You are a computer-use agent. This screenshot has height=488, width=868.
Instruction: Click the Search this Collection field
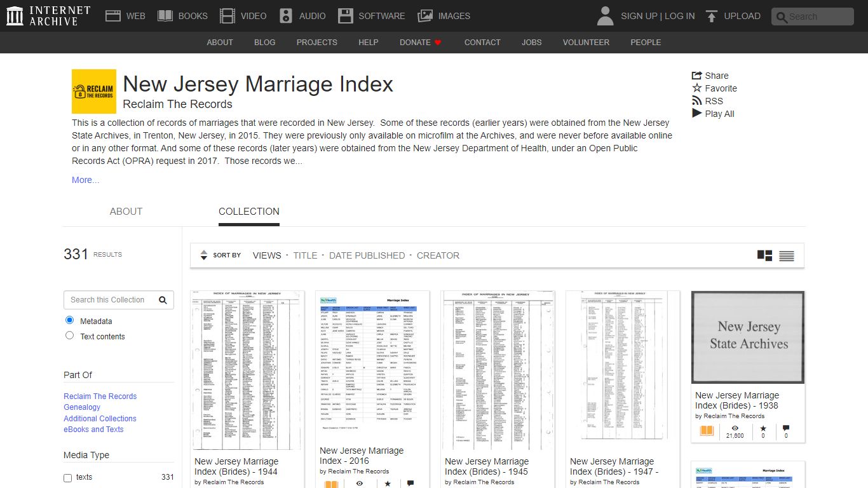point(119,300)
